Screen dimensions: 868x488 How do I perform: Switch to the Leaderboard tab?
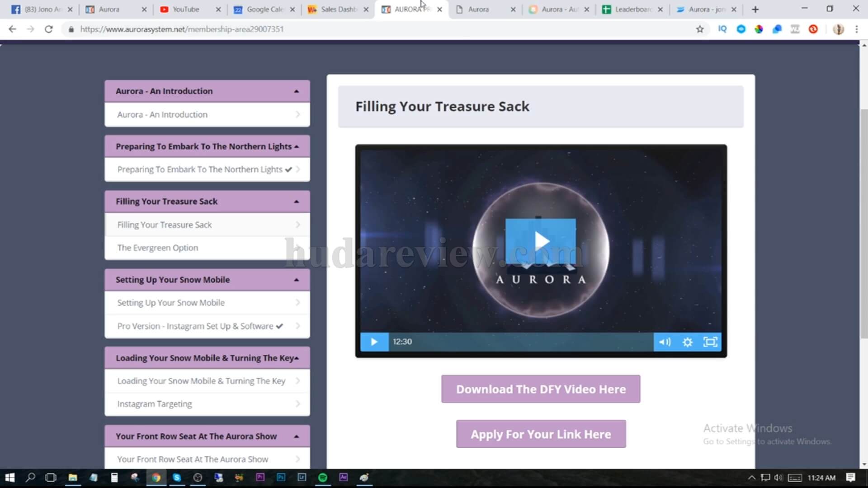(633, 9)
